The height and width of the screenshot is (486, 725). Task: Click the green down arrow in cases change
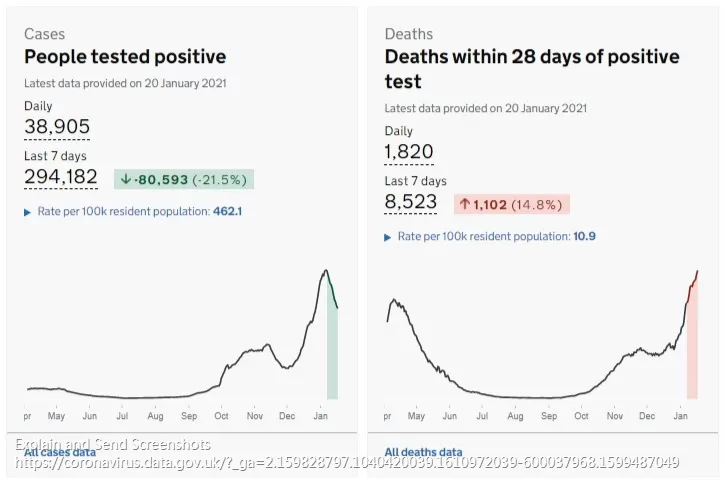(126, 179)
